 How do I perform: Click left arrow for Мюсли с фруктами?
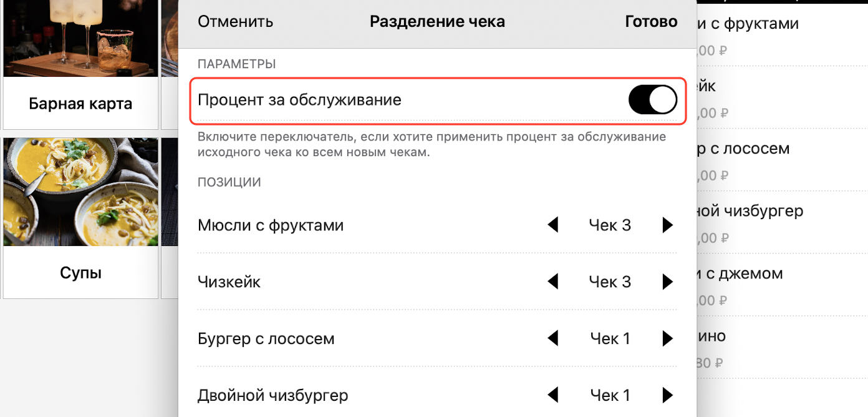[552, 225]
